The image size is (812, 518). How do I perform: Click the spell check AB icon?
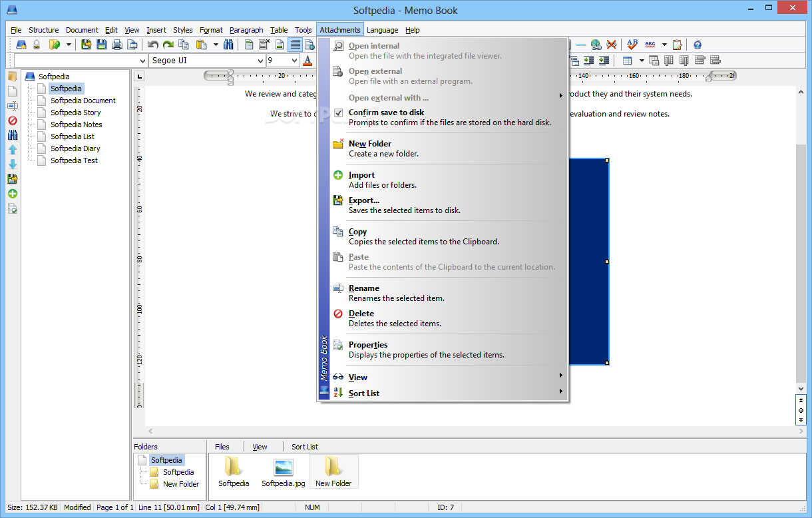click(x=632, y=44)
